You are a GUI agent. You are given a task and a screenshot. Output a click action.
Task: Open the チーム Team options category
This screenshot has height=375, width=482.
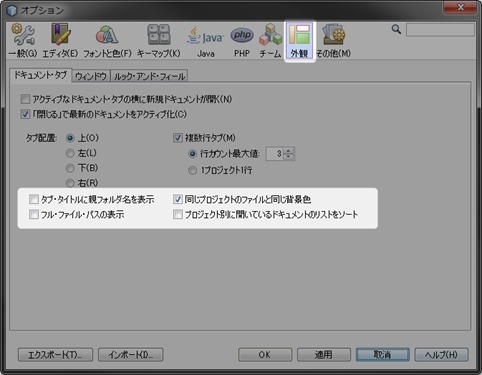270,41
